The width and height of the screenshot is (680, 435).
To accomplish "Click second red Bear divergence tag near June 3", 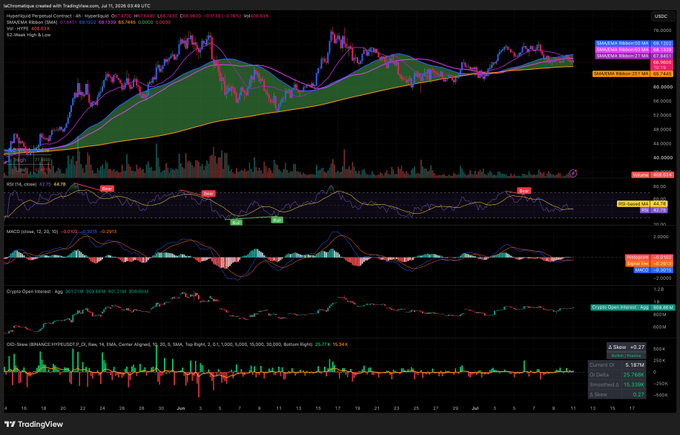I will point(209,193).
